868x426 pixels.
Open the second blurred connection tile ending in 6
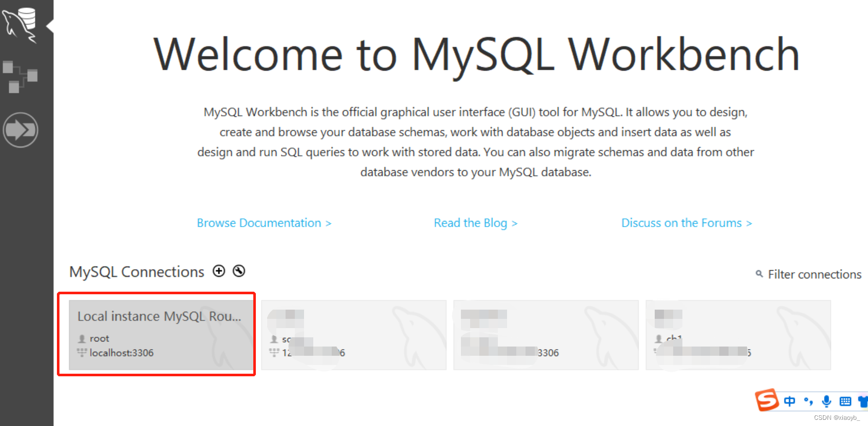tap(354, 335)
